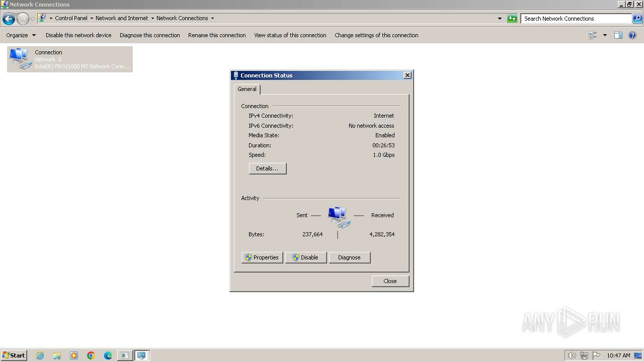Click the Disable button in dialog
644x362 pixels.
(x=306, y=257)
